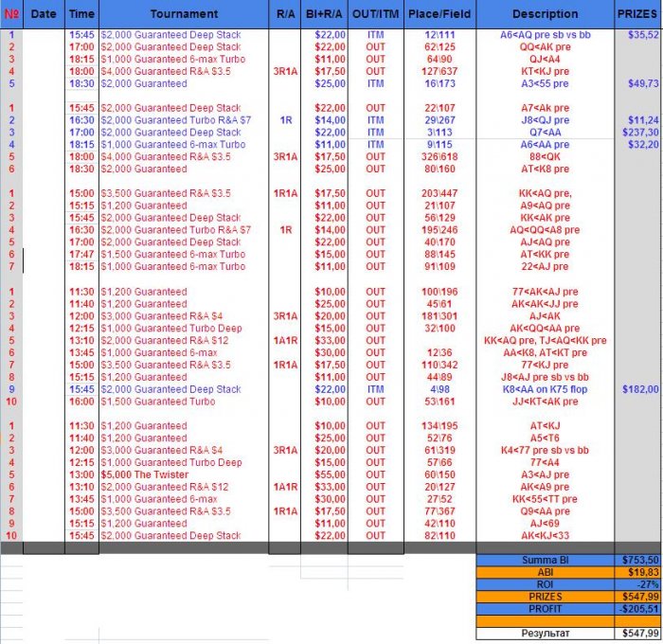This screenshot has height=644, width=663.
Task: Select the Date header cell
Action: click(44, 14)
